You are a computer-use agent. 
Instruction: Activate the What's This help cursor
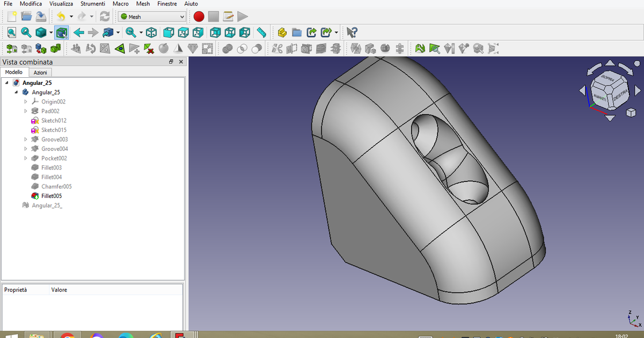click(352, 32)
